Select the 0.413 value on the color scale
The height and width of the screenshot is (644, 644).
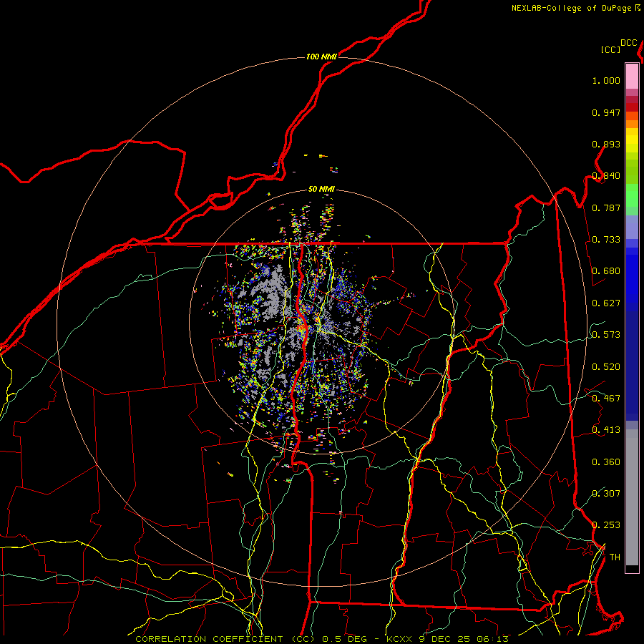click(606, 430)
